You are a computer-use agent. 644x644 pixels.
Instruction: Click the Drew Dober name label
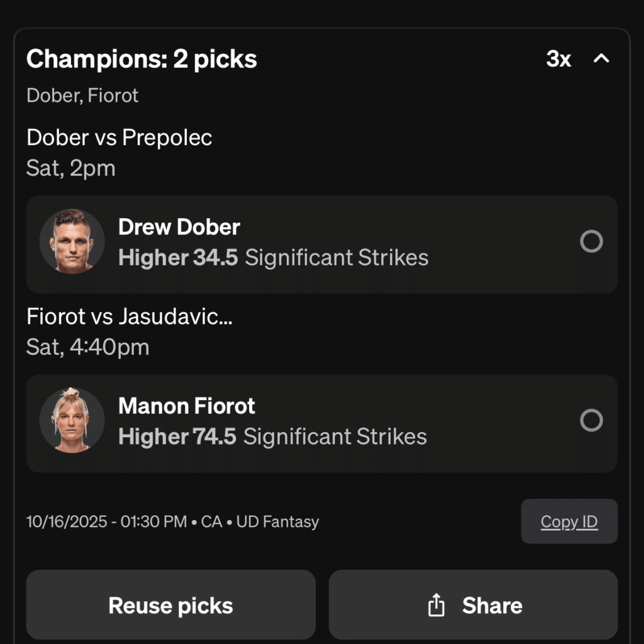[x=179, y=226]
